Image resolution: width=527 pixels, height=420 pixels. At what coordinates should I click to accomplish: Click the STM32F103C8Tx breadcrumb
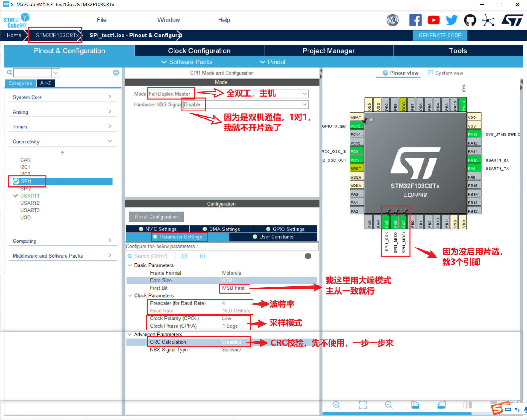click(x=57, y=35)
